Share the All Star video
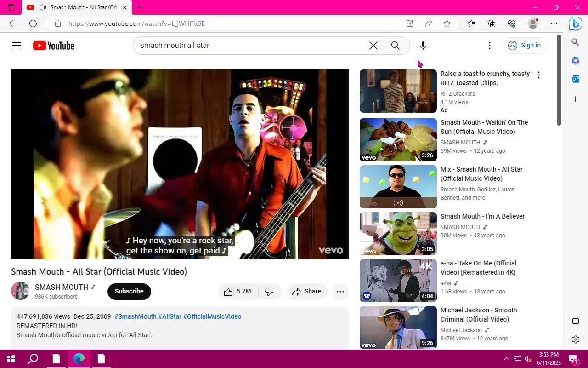588x368 pixels. [307, 292]
